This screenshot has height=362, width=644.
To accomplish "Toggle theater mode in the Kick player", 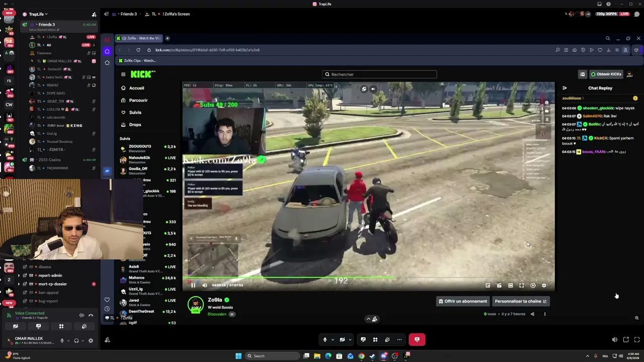I will (510, 286).
